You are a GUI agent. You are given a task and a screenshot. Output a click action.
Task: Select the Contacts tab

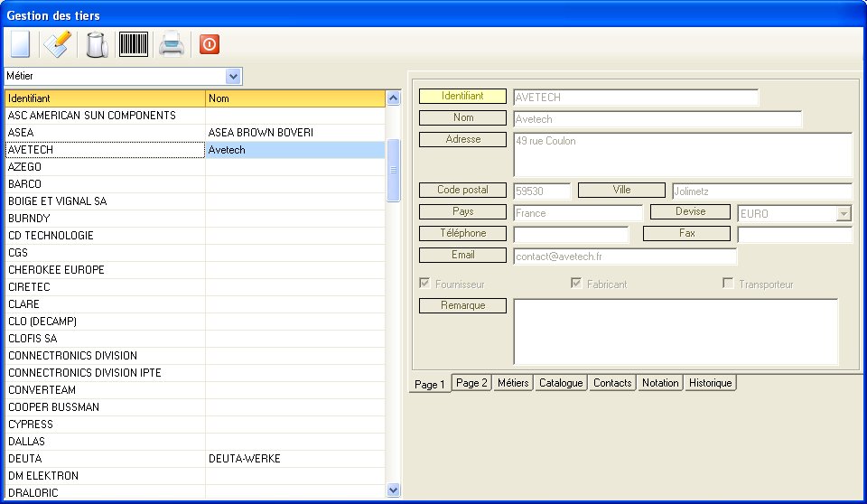(x=612, y=383)
